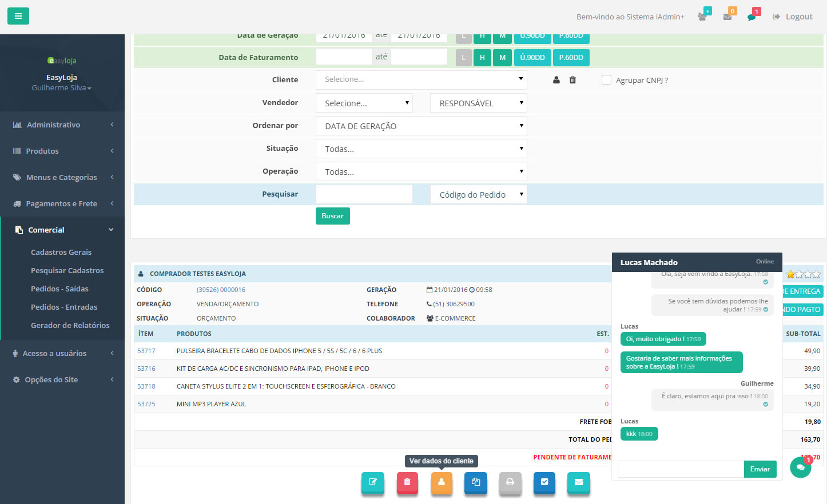Viewport: 827px width, 504px height.
Task: Click the chat message input field
Action: [x=680, y=469]
